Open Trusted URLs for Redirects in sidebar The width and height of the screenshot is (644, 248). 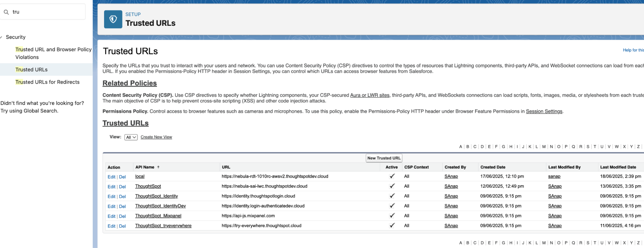[x=47, y=82]
